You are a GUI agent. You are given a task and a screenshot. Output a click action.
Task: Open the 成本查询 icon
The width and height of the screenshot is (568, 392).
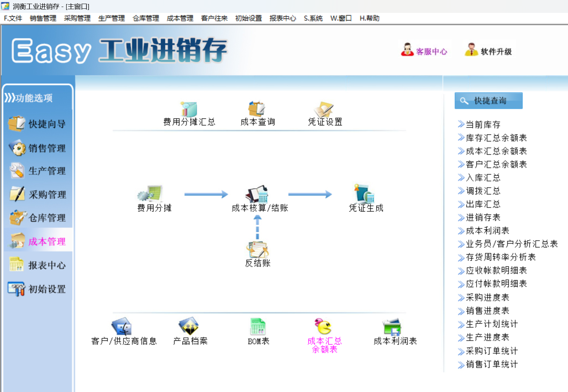point(257,109)
